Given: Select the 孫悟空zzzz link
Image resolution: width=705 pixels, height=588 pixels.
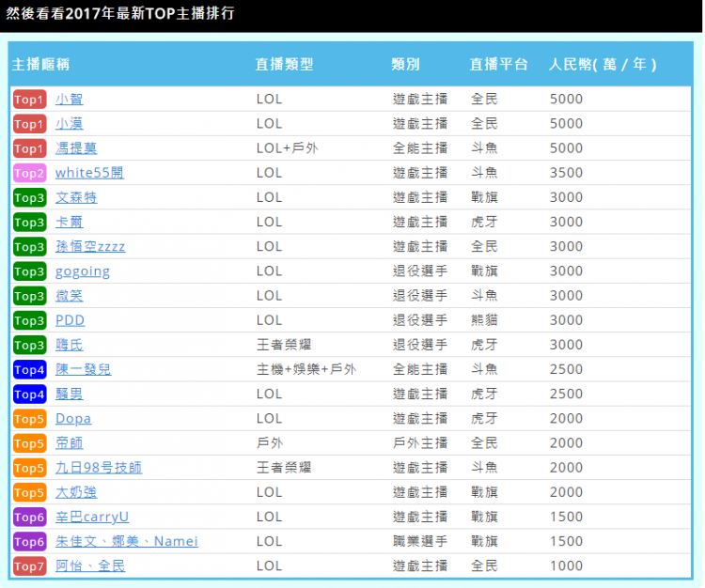Looking at the screenshot, I should point(89,247).
